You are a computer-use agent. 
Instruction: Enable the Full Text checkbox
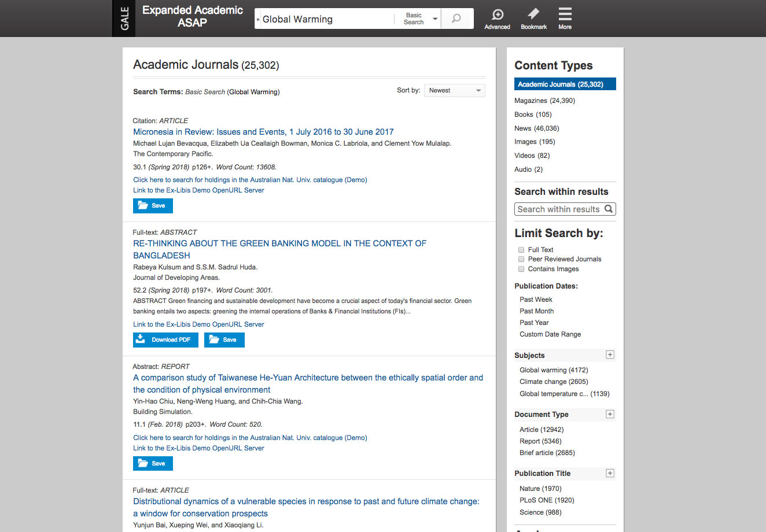pos(521,250)
